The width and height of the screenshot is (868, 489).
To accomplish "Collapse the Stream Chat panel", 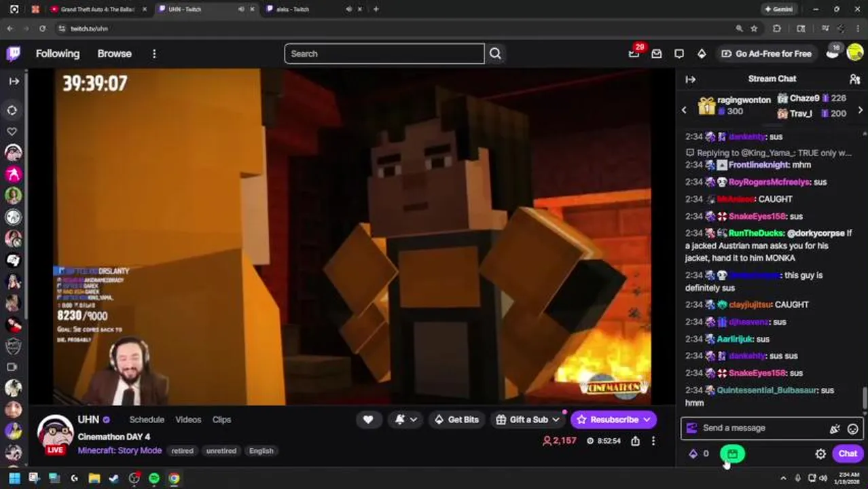I will click(x=691, y=79).
